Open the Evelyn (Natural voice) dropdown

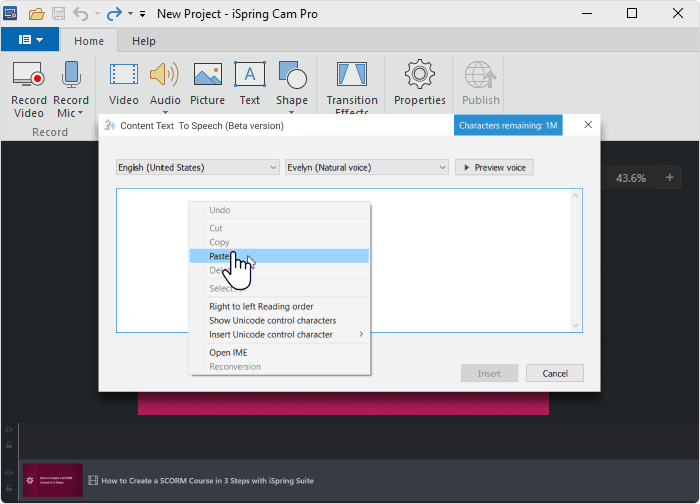click(367, 167)
